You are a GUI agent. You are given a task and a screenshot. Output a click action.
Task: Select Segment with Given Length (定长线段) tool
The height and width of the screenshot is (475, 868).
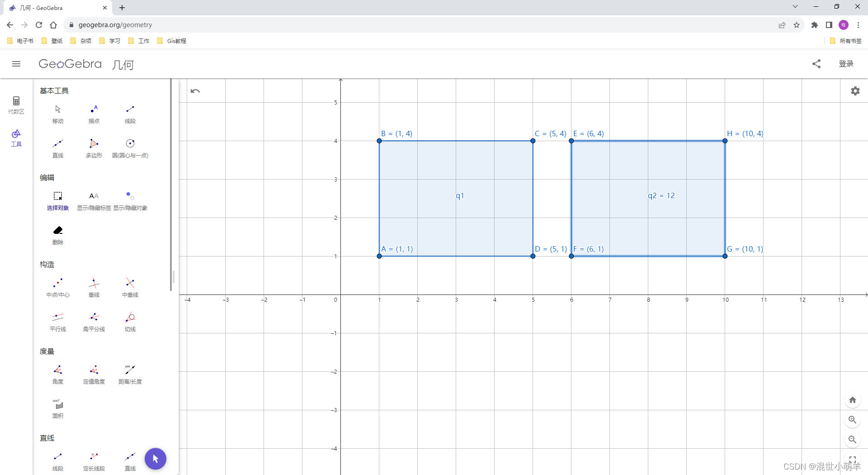94,461
